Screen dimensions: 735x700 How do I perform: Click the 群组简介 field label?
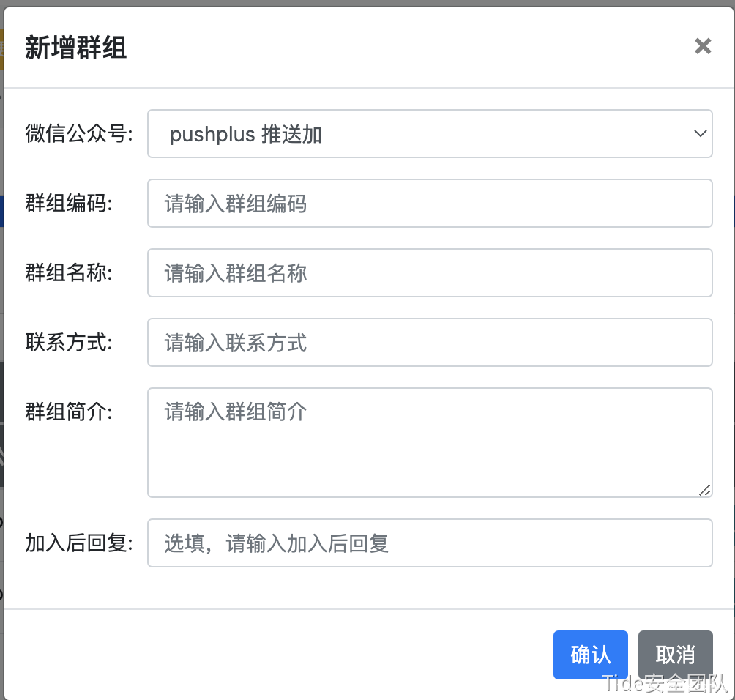point(69,412)
